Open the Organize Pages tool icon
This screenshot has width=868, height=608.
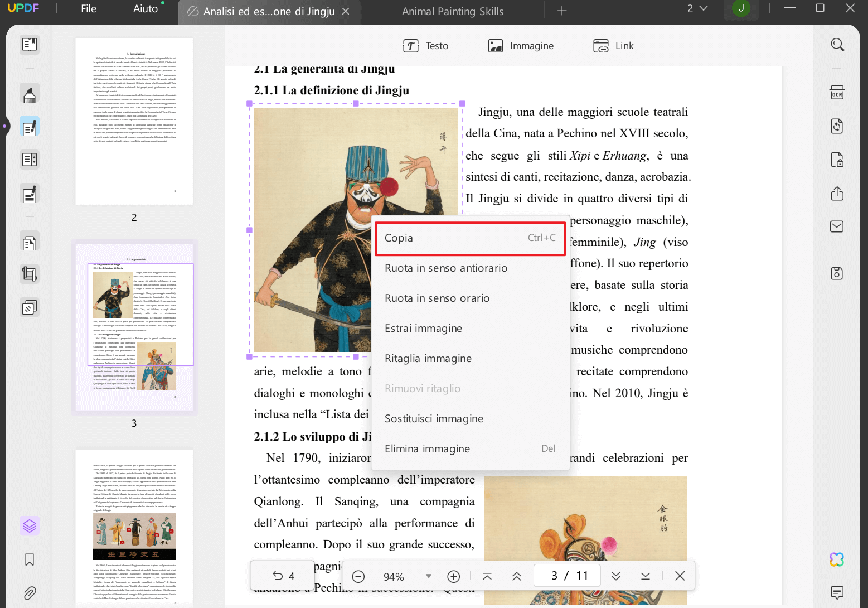30,243
